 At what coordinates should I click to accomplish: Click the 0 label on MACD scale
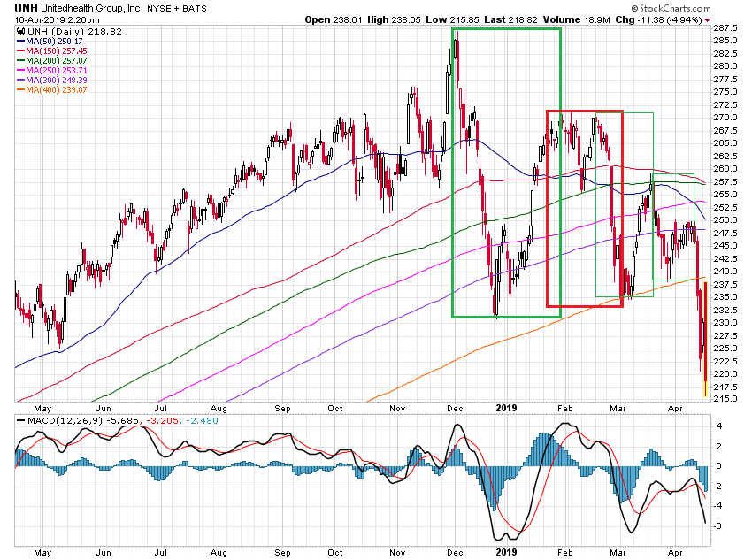click(x=718, y=466)
